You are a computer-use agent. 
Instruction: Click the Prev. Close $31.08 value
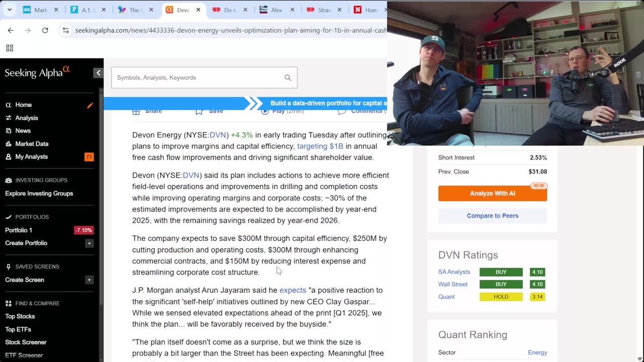pyautogui.click(x=538, y=172)
